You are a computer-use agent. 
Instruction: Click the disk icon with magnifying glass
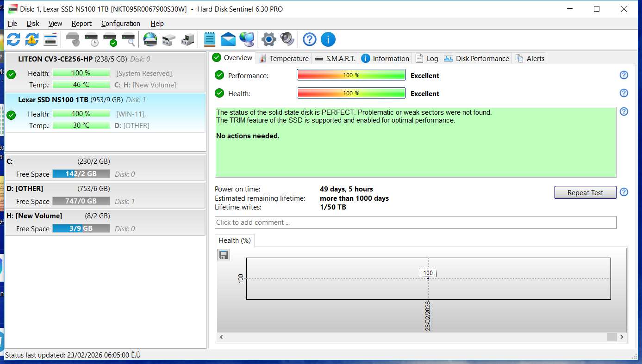[128, 40]
